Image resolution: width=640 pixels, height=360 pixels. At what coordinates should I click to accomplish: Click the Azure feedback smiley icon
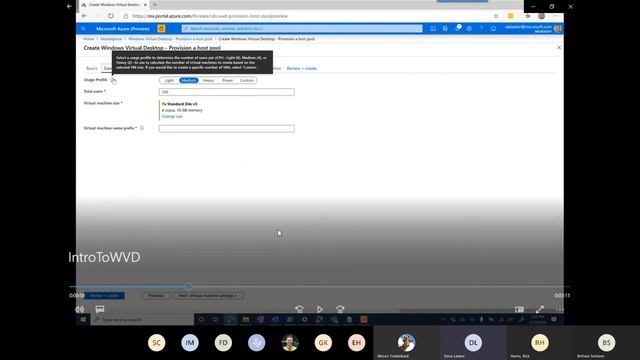[493, 29]
